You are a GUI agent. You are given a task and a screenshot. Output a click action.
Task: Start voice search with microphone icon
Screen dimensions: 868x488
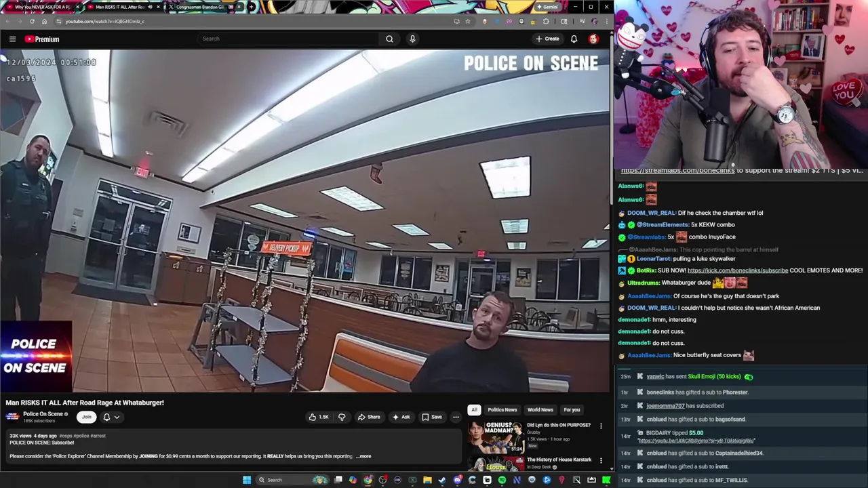click(x=412, y=39)
